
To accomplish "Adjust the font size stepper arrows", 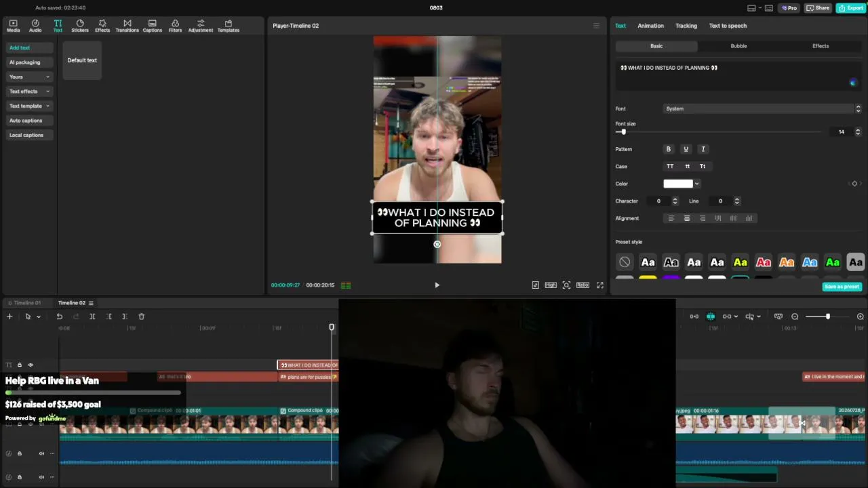I will [858, 131].
